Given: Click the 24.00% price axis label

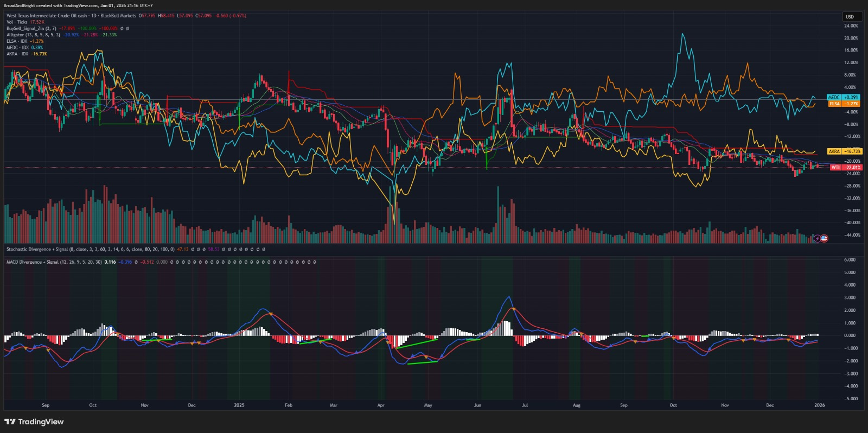Looking at the screenshot, I should coord(851,26).
